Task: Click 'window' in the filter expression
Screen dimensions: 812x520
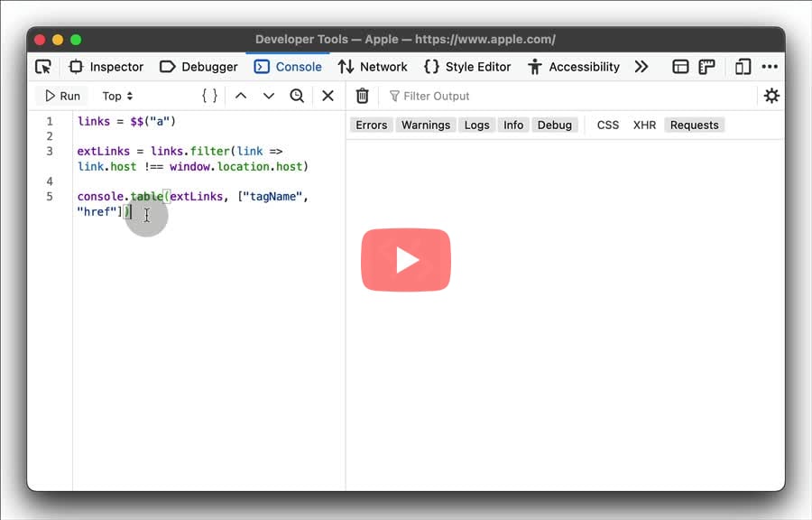Action: [191, 166]
